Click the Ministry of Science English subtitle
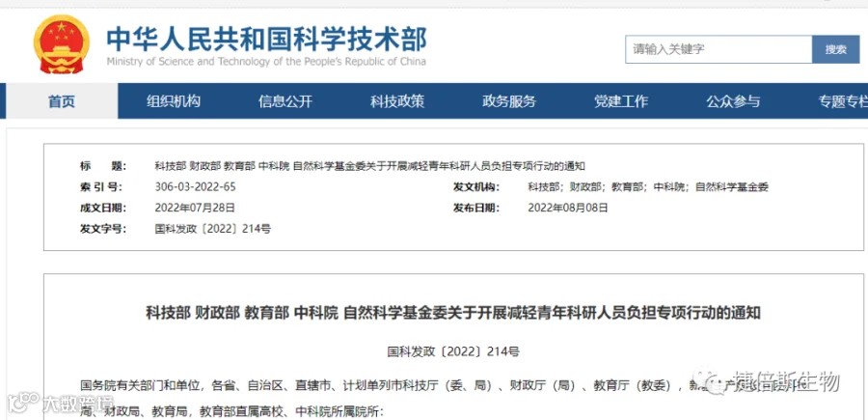Image resolution: width=868 pixels, height=420 pixels. (x=266, y=61)
